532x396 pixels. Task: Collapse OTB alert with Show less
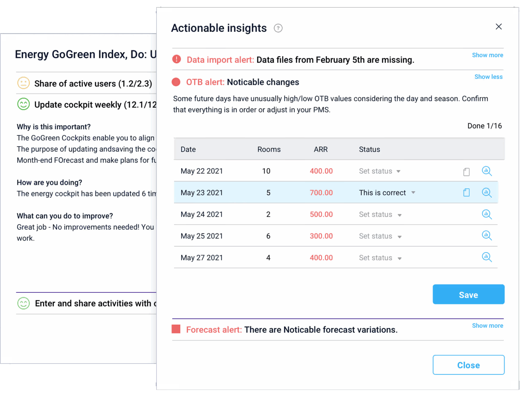488,77
